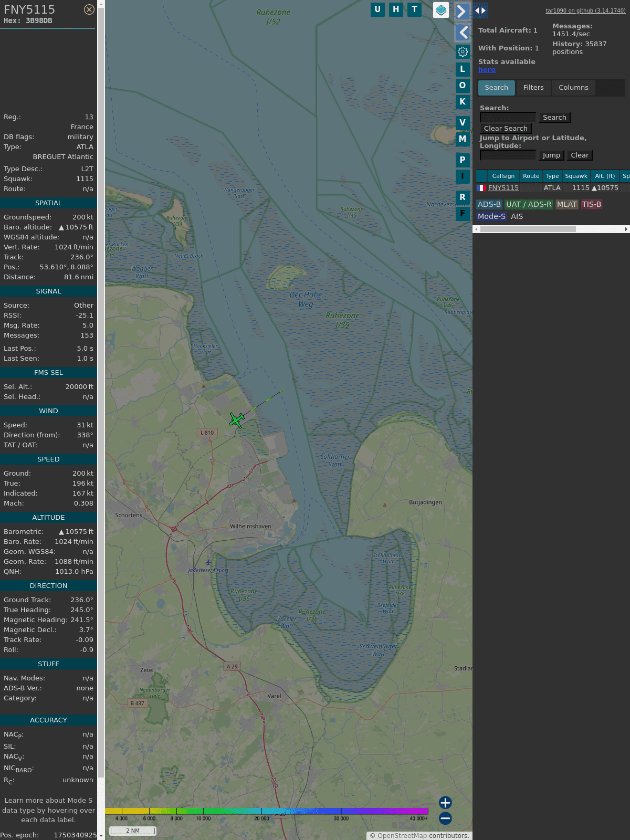
Task: Toggle the M button on map sidebar
Action: 463,139
